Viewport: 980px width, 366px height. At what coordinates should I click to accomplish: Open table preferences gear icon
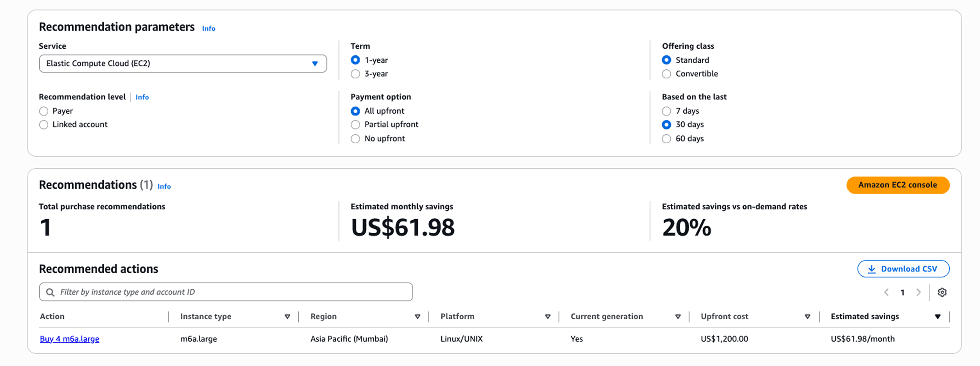coord(941,292)
